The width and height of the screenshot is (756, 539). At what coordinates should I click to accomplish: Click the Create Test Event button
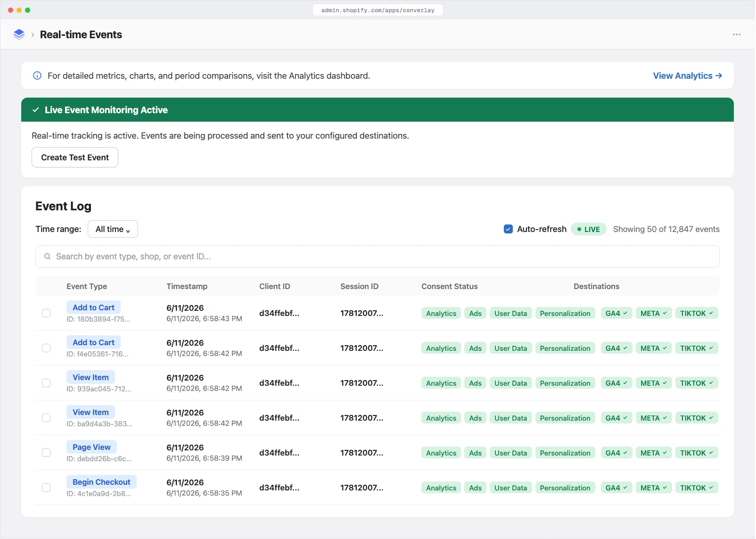point(75,158)
